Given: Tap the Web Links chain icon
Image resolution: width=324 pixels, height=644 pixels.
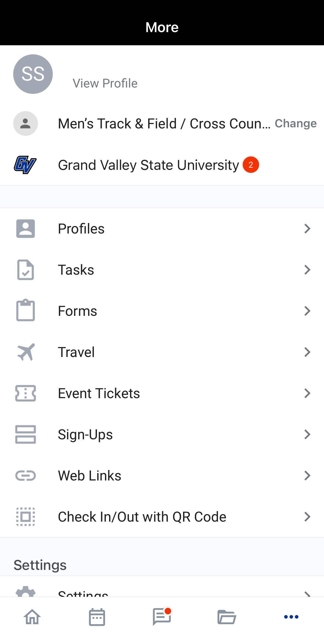Looking at the screenshot, I should point(26,476).
